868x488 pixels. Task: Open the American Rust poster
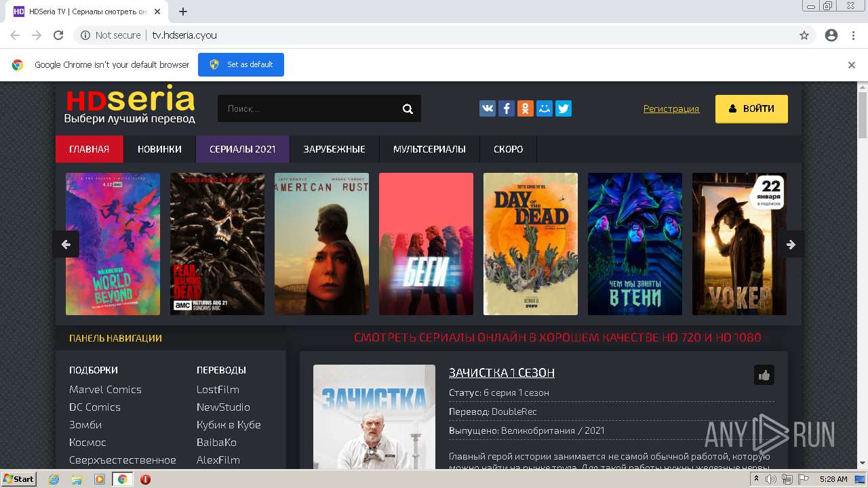[x=321, y=244]
